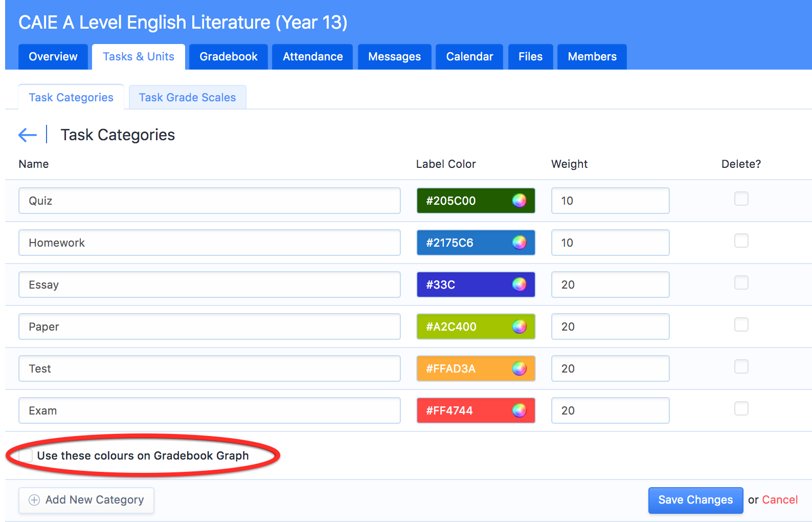Open color wheel picker for Quiz
The height and width of the screenshot is (522, 812).
pyautogui.click(x=519, y=201)
